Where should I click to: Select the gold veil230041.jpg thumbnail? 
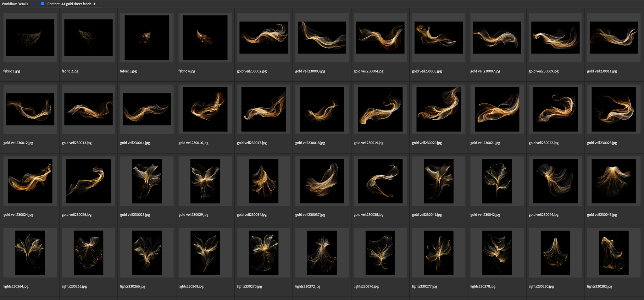439,181
